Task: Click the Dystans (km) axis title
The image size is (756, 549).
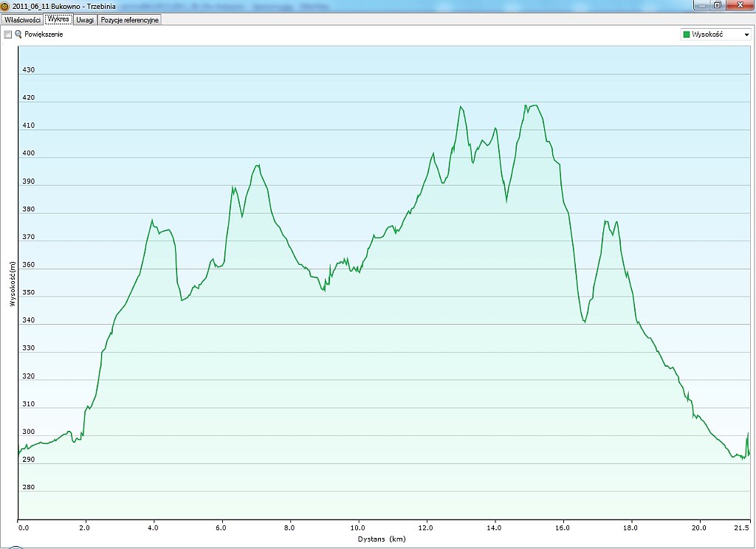Action: coord(384,539)
